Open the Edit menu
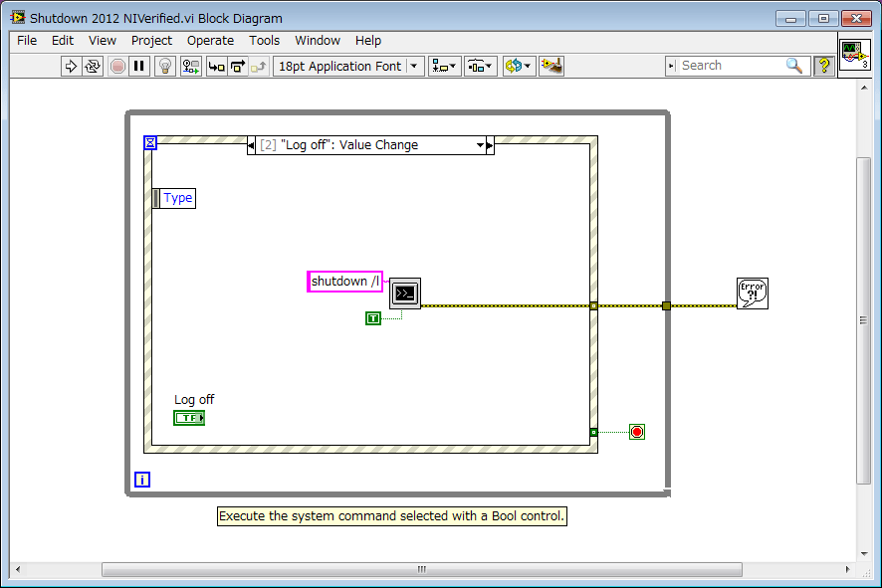Viewport: 882px width, 588px height. coord(63,41)
